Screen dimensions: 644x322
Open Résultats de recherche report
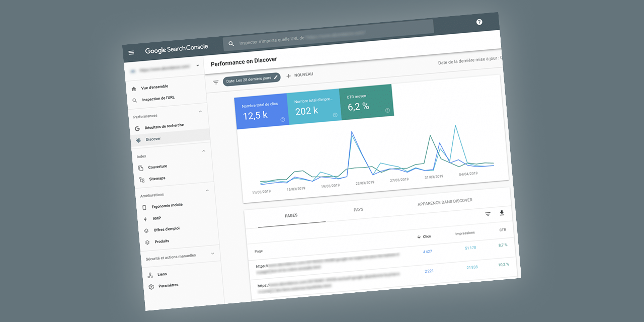[164, 126]
